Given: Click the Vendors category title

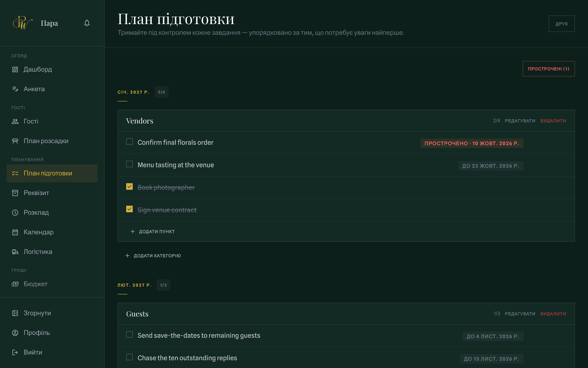Looking at the screenshot, I should [x=140, y=121].
